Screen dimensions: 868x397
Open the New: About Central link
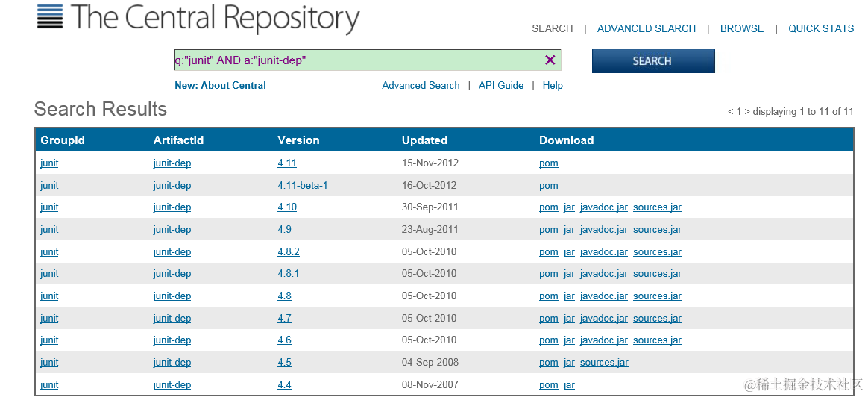(x=220, y=85)
